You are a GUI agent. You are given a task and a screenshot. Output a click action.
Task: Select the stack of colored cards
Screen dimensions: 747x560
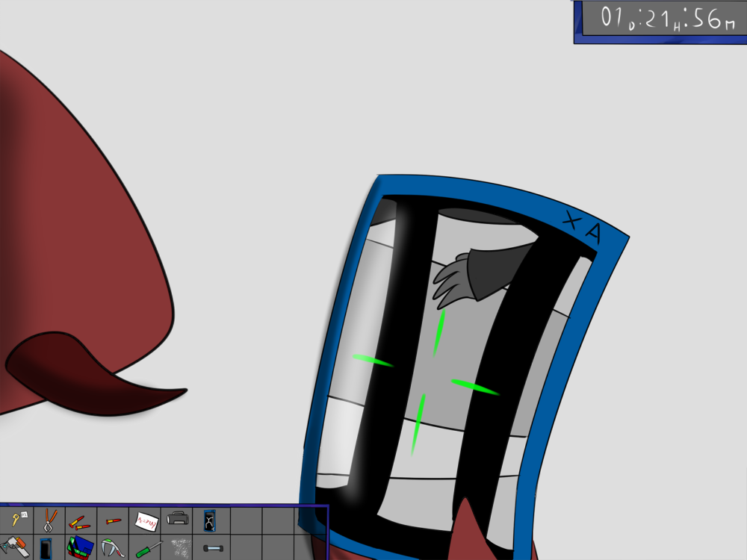point(80,548)
